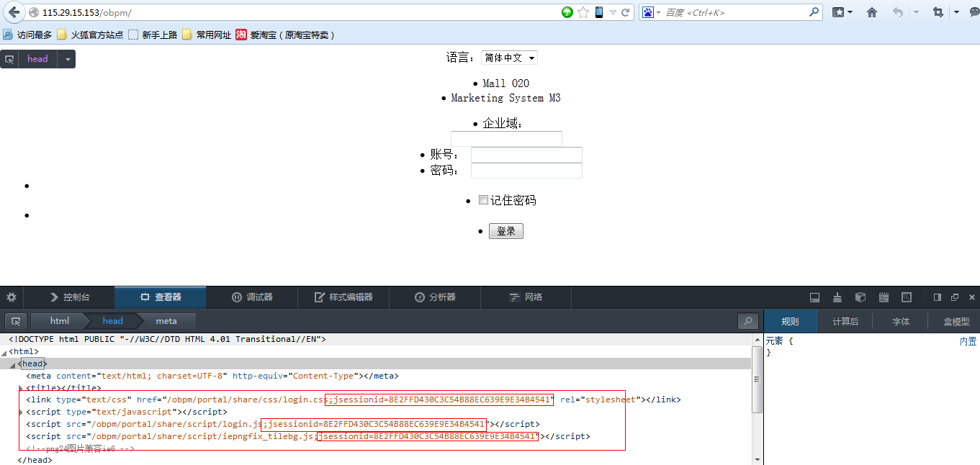
Task: Reload the page with the refresh icon
Action: point(626,12)
